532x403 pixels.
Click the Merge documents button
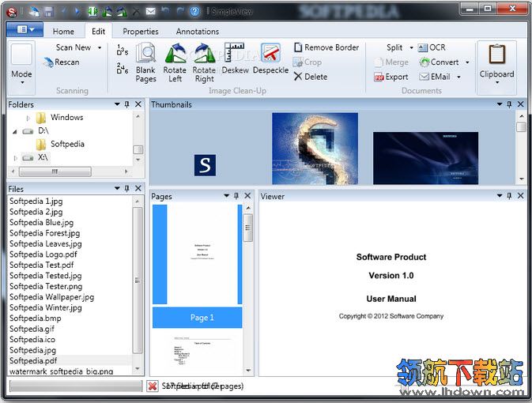[391, 62]
